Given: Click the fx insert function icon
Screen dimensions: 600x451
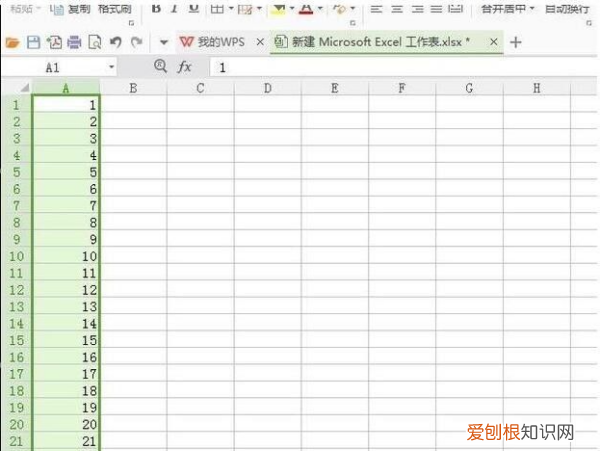Looking at the screenshot, I should coord(184,67).
